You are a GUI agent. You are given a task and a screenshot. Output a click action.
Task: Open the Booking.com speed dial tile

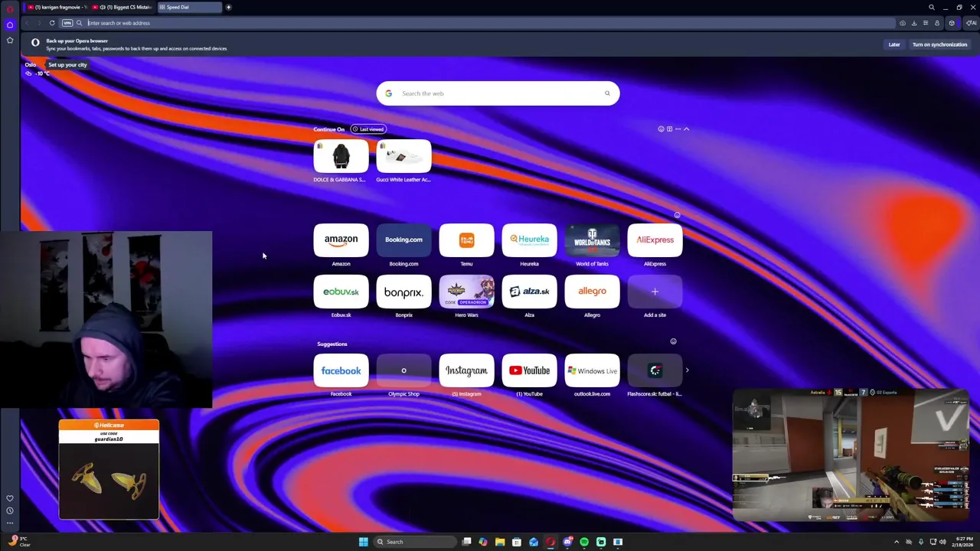coord(403,240)
